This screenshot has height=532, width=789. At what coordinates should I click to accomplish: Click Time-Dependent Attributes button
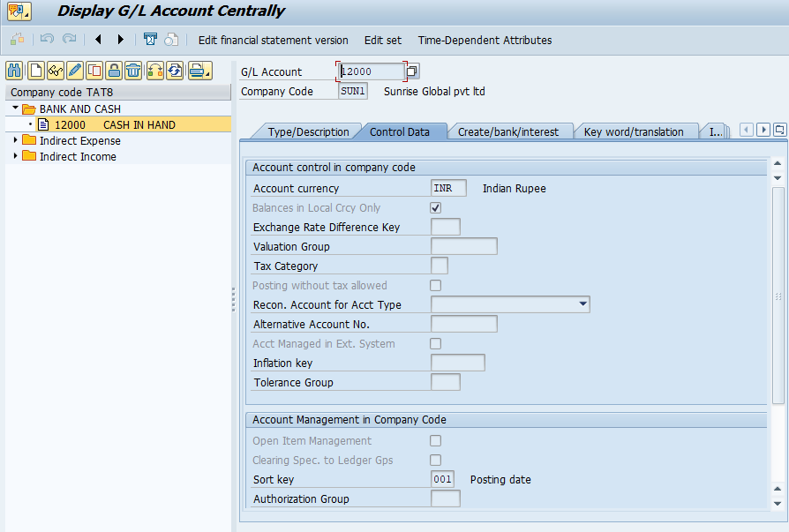(485, 41)
